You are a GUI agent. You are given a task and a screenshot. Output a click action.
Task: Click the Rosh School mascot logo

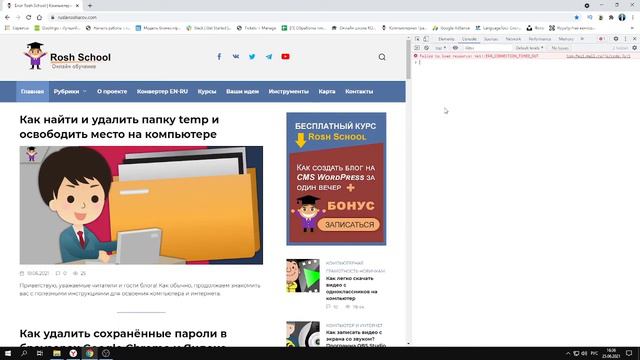point(35,56)
